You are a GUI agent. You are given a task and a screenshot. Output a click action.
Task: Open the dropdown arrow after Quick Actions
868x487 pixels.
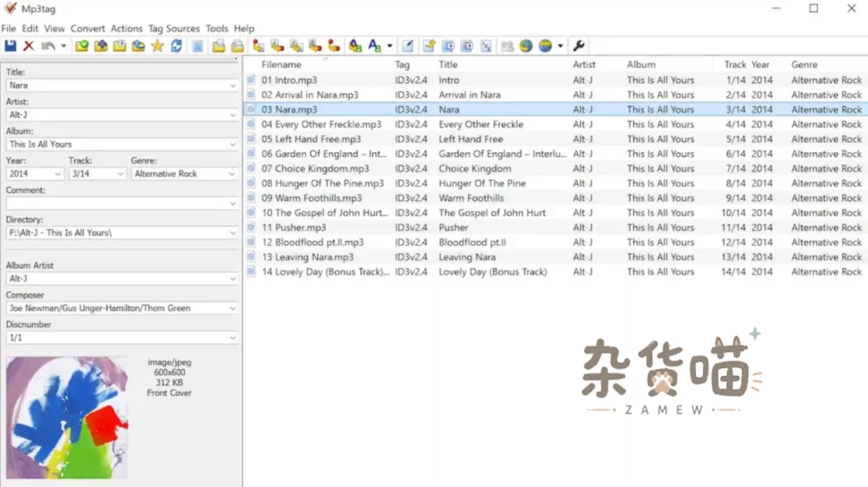(390, 46)
